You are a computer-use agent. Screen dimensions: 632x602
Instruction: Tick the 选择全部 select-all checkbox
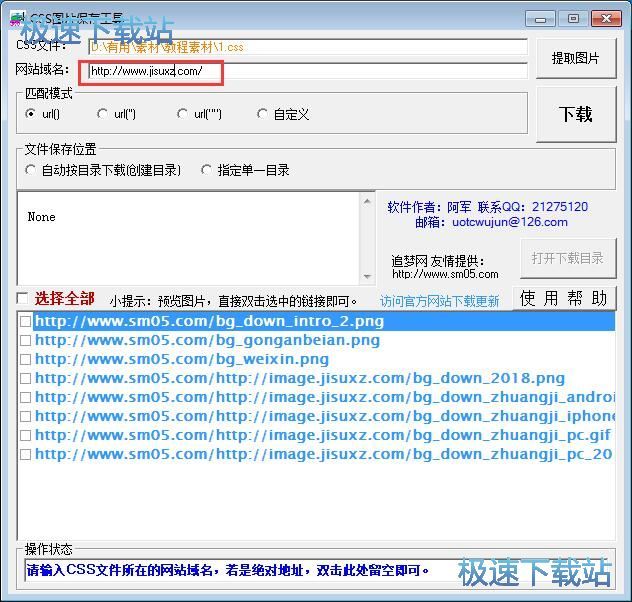(x=23, y=299)
